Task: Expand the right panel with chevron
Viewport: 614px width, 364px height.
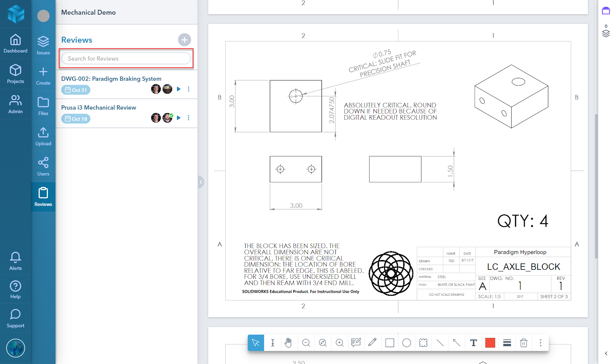Action: tap(606, 353)
